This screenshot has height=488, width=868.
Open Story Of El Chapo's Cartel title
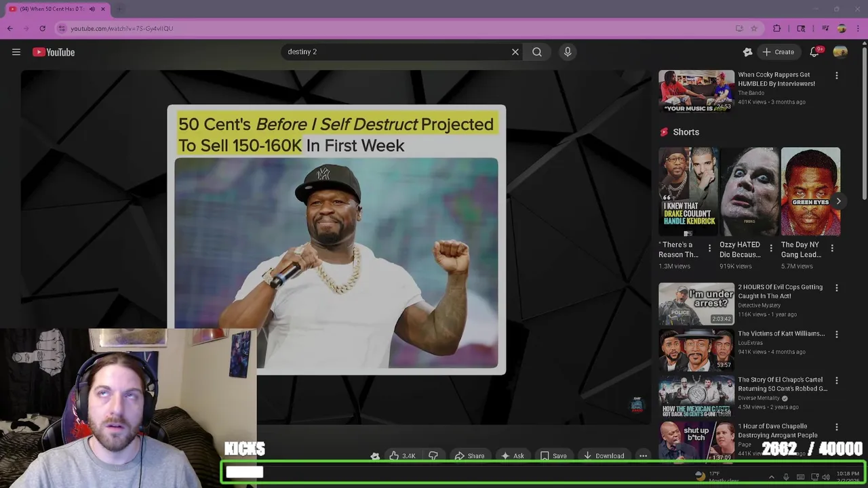click(783, 384)
